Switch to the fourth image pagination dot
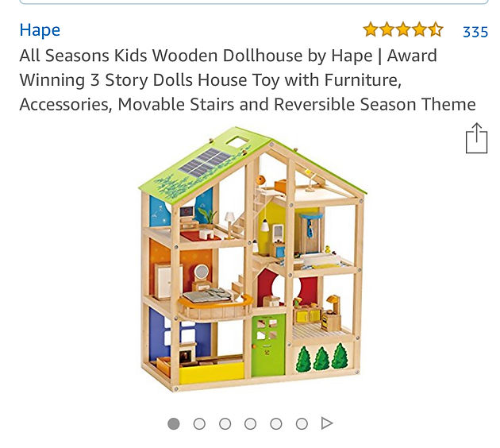The height and width of the screenshot is (448, 500). (x=250, y=423)
